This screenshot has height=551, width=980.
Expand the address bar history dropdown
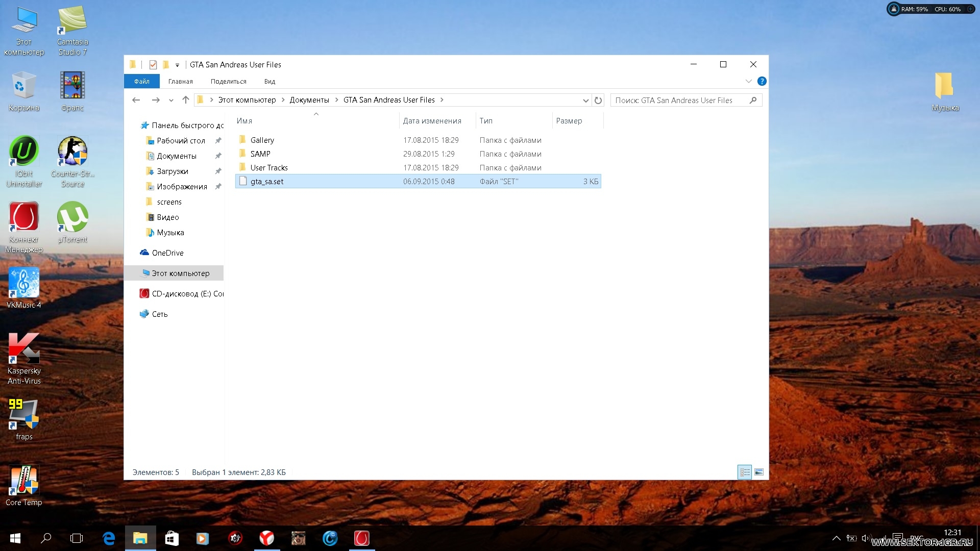tap(585, 100)
